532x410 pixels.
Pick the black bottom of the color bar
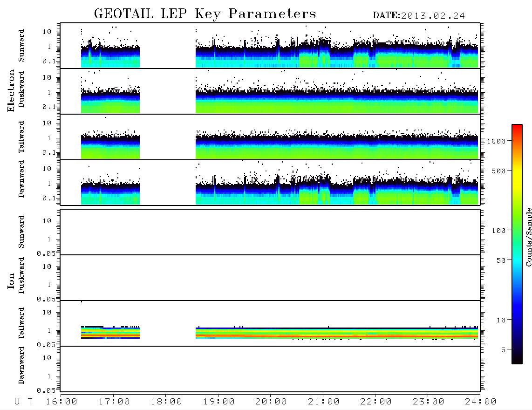517,359
